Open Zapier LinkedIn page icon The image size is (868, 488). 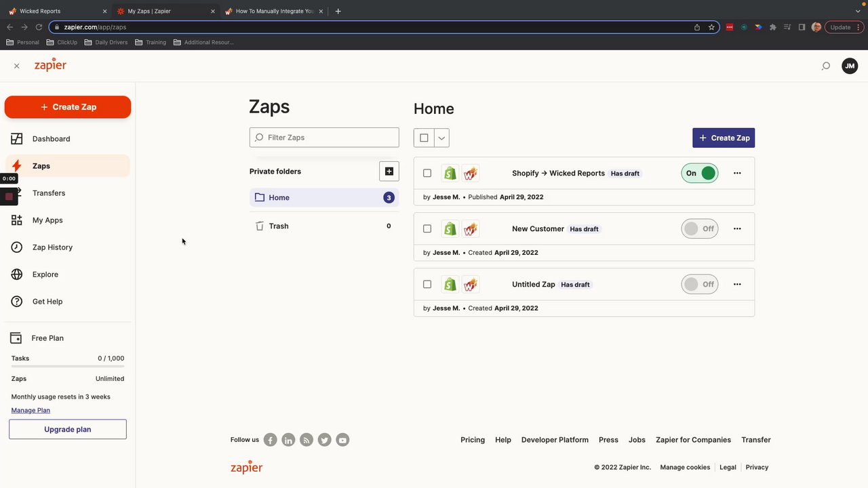[x=288, y=440]
